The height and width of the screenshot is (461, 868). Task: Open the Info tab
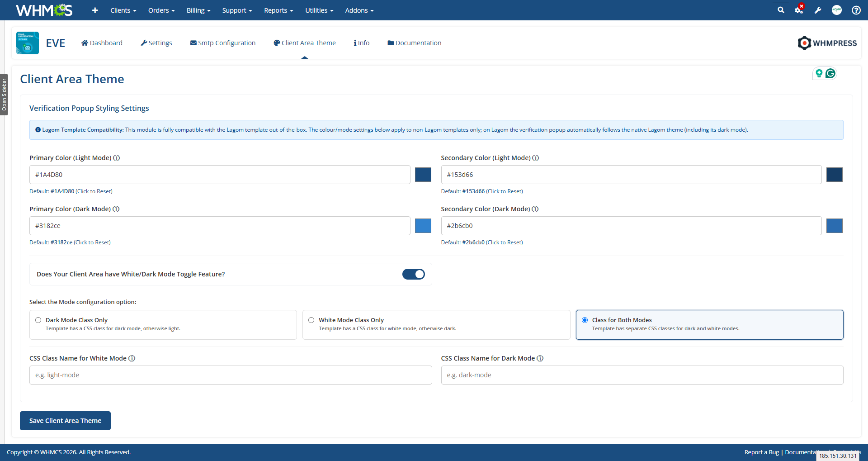pos(362,43)
